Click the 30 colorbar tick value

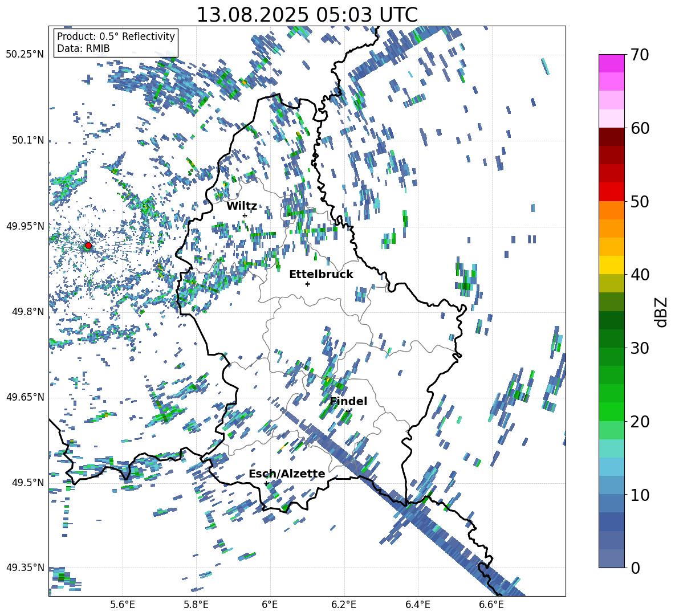[640, 348]
